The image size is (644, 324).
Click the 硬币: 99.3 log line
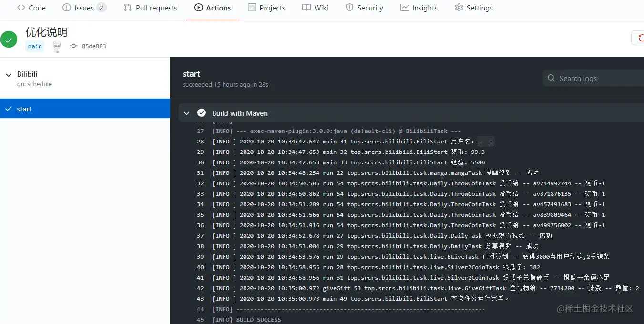click(348, 152)
